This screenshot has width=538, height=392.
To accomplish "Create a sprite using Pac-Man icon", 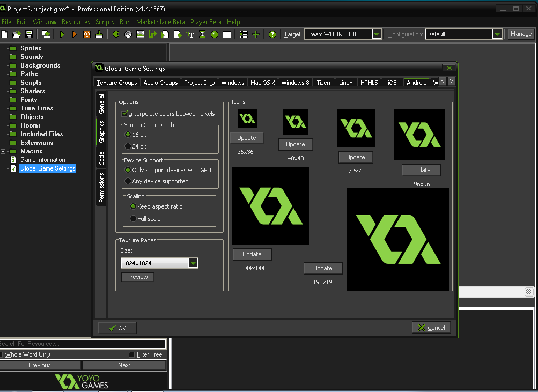I will (116, 34).
